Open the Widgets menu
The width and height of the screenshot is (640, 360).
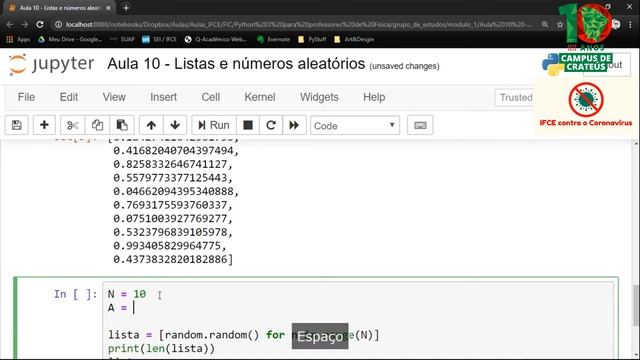319,97
